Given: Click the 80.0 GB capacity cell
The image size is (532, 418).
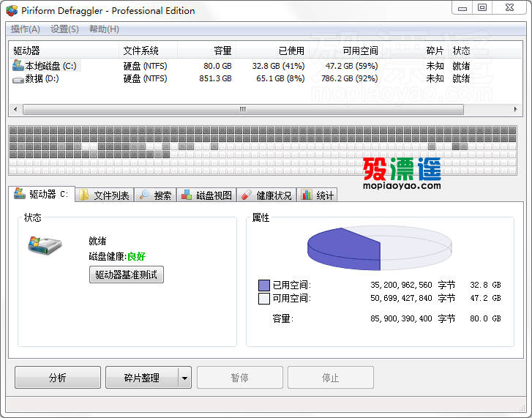Looking at the screenshot, I should [217, 66].
